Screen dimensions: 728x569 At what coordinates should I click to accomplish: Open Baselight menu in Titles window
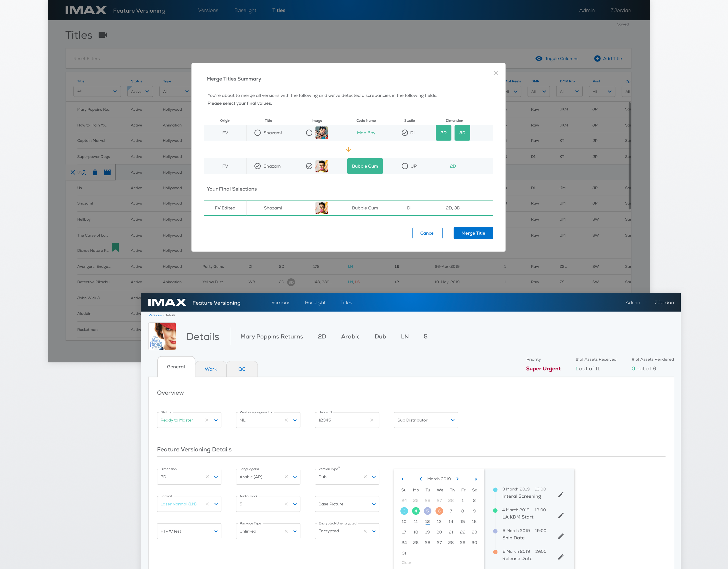click(245, 10)
